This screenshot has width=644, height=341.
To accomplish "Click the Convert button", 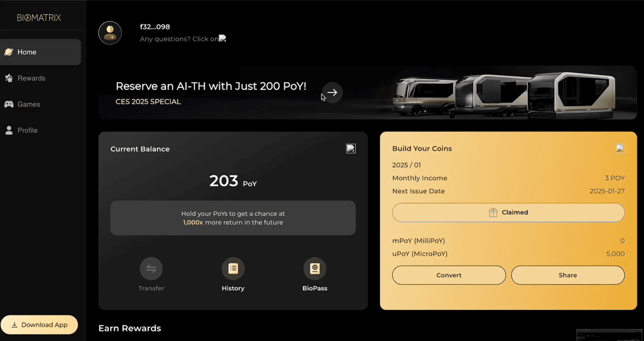I will (x=449, y=275).
